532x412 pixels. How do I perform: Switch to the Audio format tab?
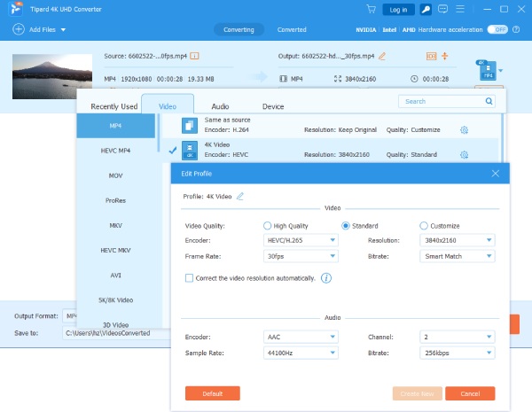[220, 106]
